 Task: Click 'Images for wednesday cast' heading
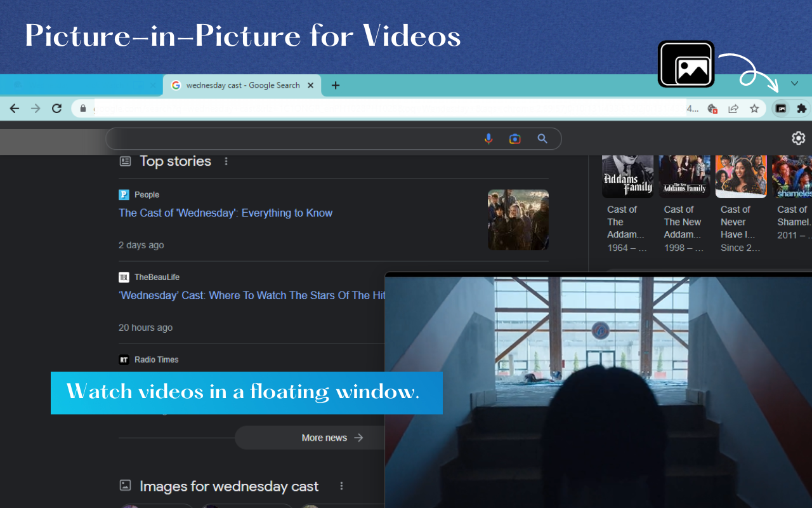(x=229, y=486)
